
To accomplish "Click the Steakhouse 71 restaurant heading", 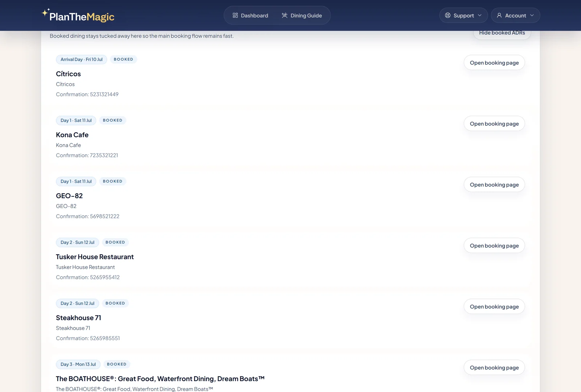I will coord(78,318).
